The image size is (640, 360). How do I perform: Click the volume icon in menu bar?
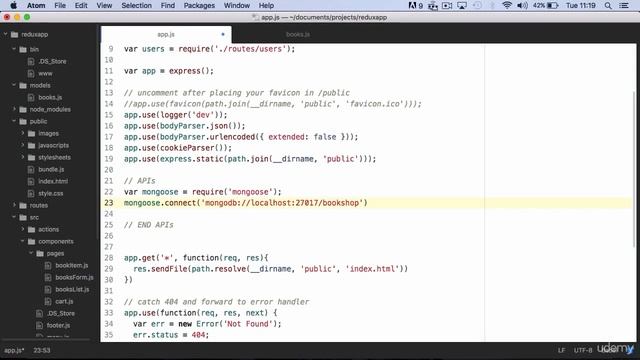522,5
